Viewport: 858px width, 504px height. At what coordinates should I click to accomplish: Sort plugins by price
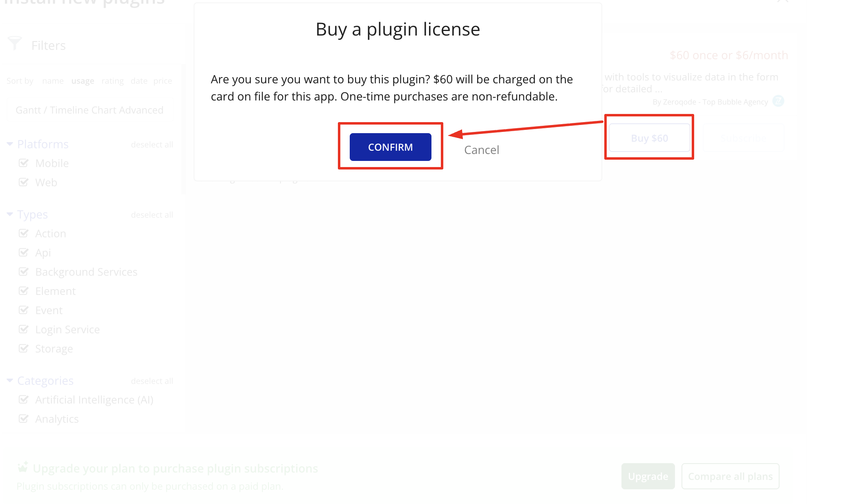click(x=163, y=81)
